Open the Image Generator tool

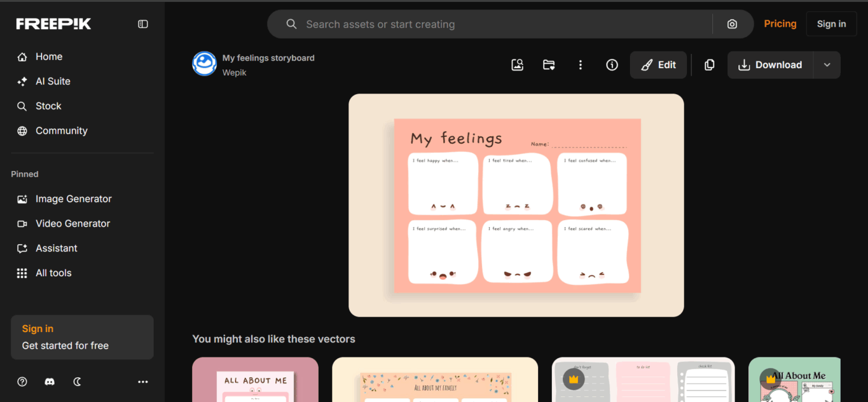click(x=73, y=199)
